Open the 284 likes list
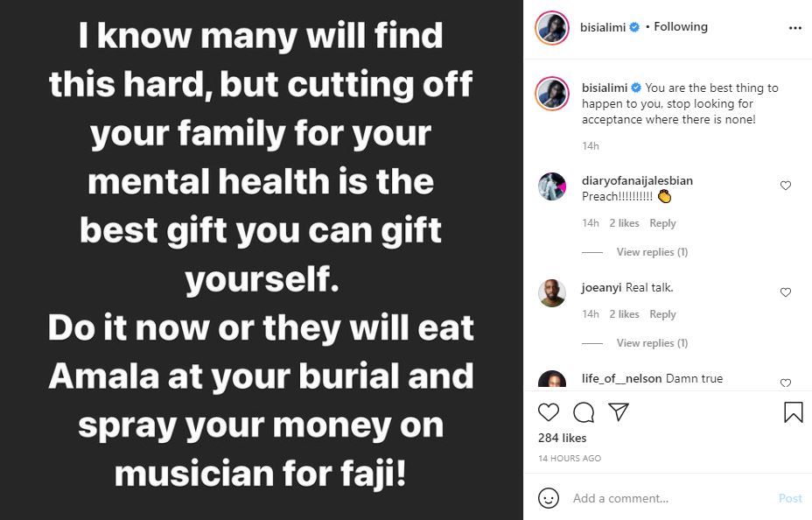812x520 pixels. 563,438
